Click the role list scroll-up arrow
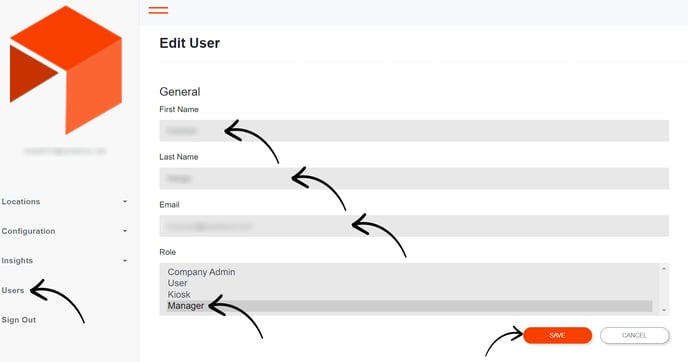Image resolution: width=688 pixels, height=362 pixels. [664, 268]
